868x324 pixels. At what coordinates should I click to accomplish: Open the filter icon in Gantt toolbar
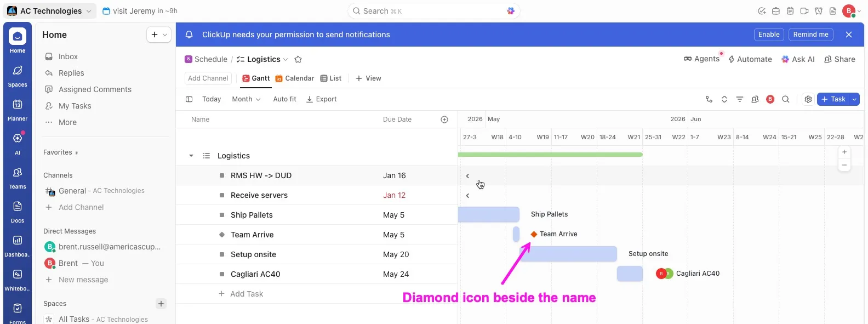tap(740, 99)
